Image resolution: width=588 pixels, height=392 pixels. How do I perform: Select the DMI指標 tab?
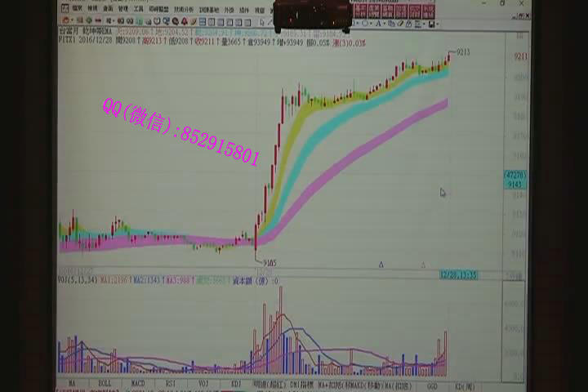click(303, 382)
